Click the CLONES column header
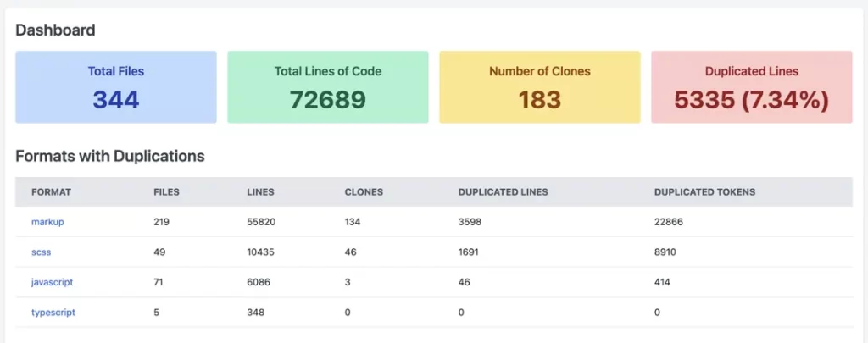Image resolution: width=868 pixels, height=343 pixels. point(364,192)
